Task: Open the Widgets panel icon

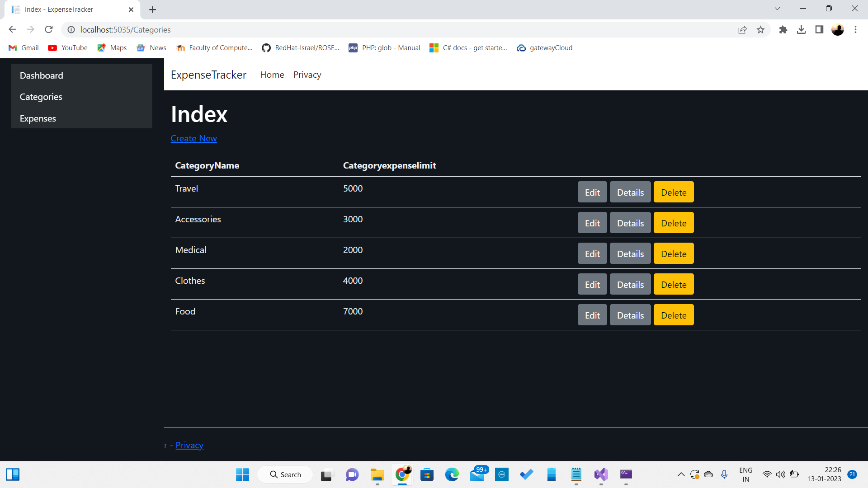Action: click(13, 474)
